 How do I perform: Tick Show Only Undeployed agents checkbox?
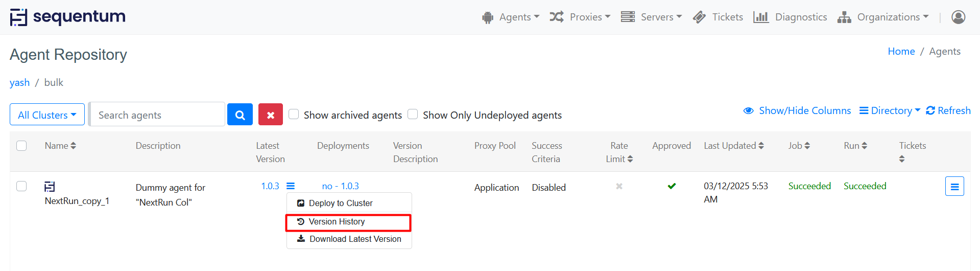(413, 114)
